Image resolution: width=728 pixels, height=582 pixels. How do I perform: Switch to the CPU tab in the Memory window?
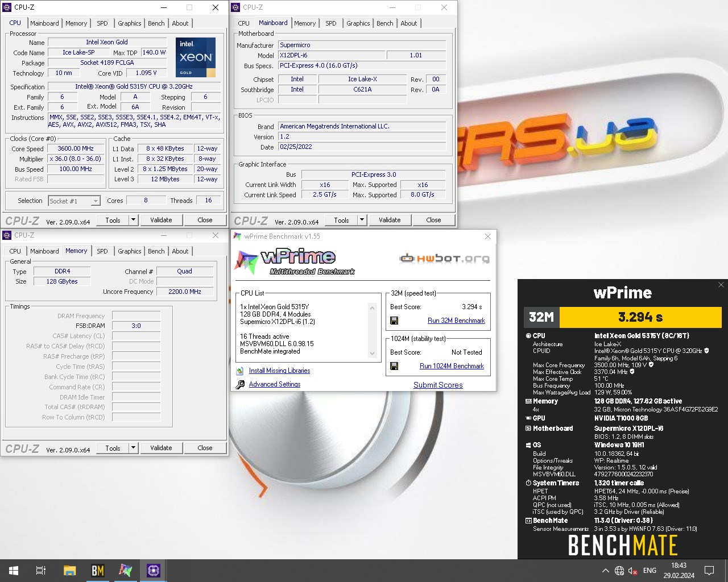pyautogui.click(x=15, y=251)
